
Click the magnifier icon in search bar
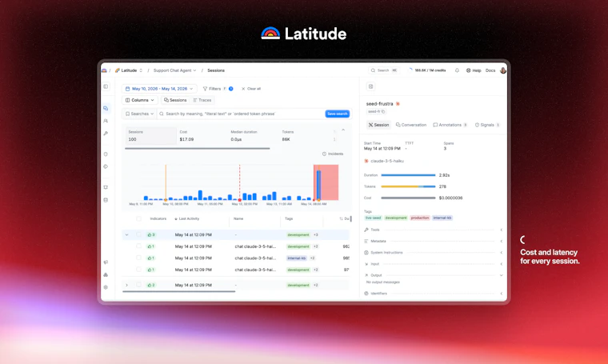pos(162,114)
